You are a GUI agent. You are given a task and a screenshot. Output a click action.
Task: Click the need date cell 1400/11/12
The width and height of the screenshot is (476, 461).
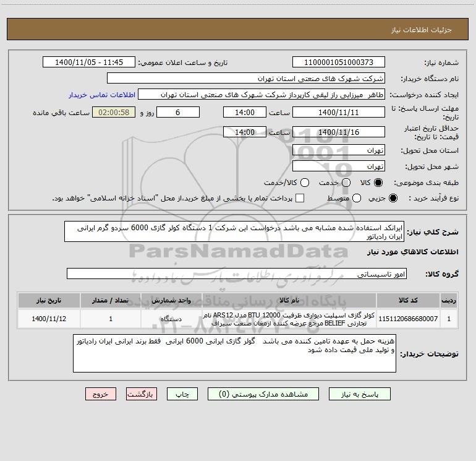click(x=49, y=319)
